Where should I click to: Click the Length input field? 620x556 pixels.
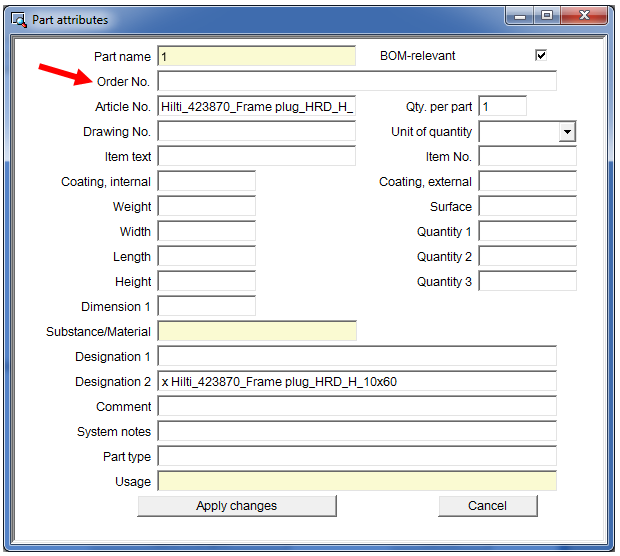click(x=207, y=256)
